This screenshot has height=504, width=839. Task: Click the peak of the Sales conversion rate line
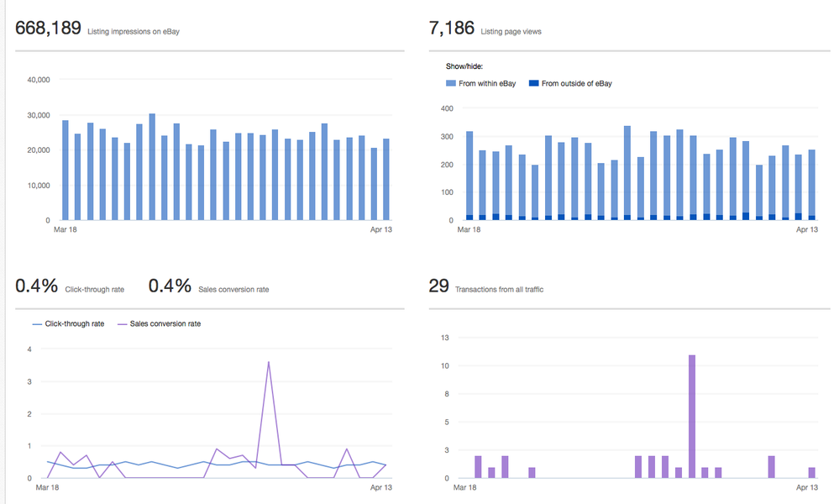point(268,362)
